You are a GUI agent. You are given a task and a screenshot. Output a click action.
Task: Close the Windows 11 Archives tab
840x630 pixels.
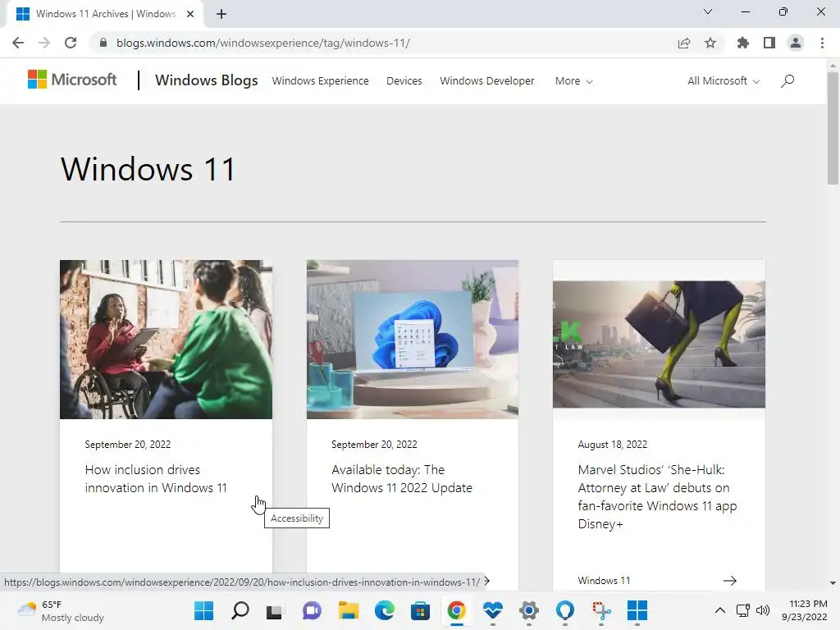point(190,14)
